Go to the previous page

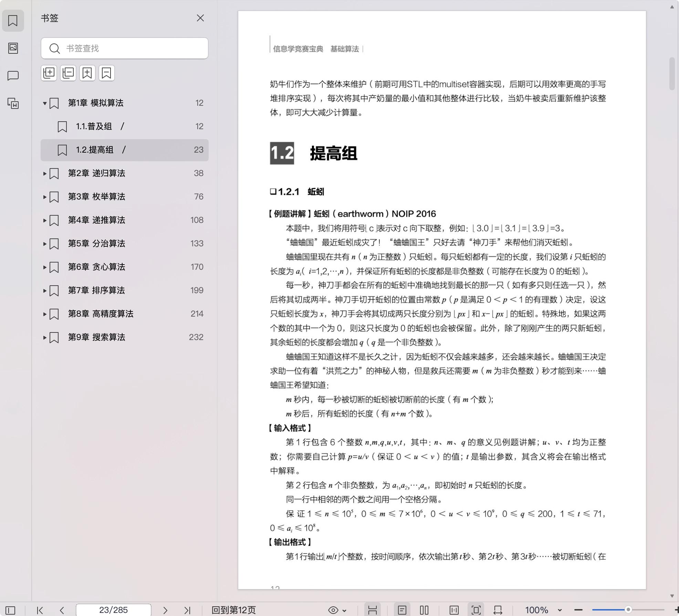click(x=62, y=610)
